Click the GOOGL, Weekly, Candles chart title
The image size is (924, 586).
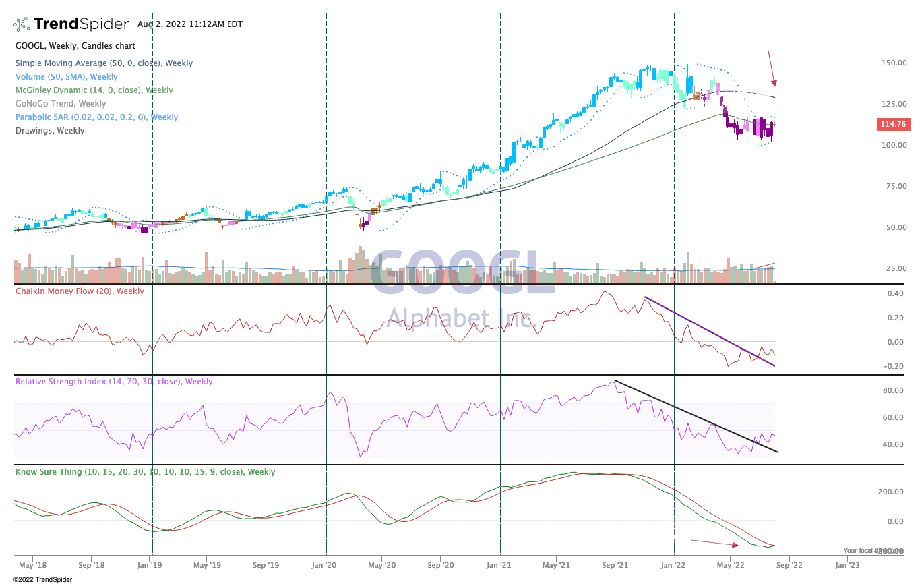75,46
